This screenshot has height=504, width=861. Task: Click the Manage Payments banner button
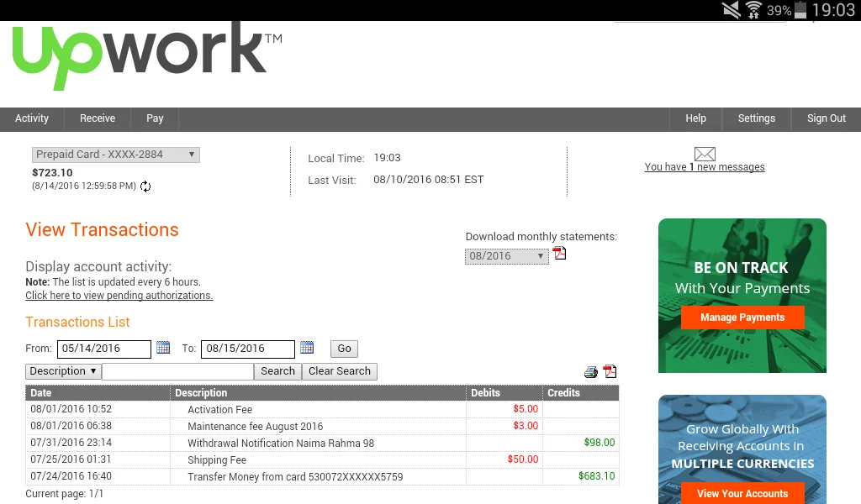pos(742,318)
